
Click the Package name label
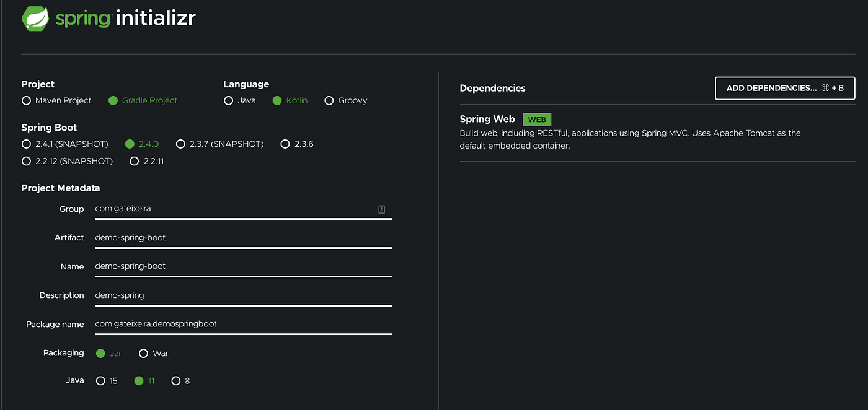[55, 325]
